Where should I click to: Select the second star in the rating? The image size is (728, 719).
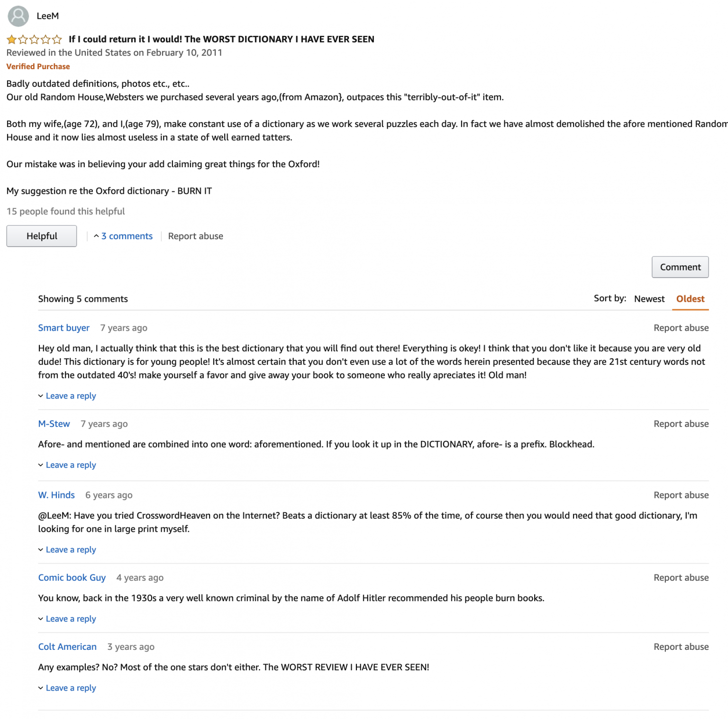pos(23,39)
